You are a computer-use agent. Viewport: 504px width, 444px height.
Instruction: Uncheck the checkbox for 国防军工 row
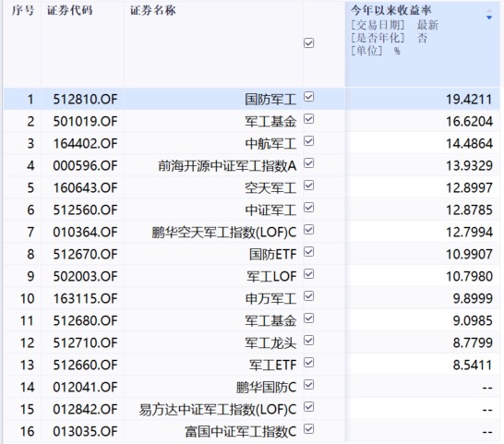[308, 97]
